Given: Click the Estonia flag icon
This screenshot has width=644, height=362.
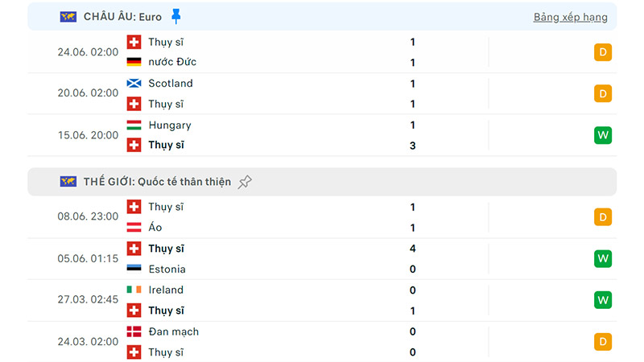Looking at the screenshot, I should click(134, 269).
